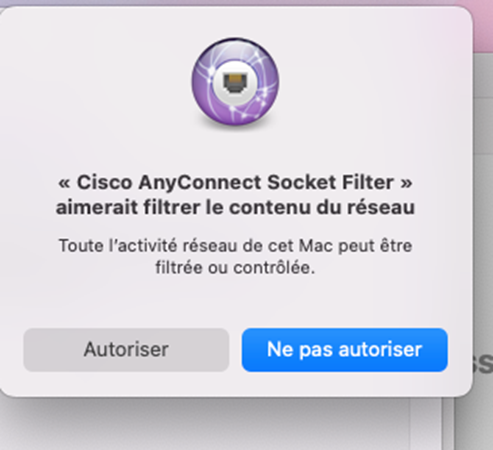493x450 pixels.
Task: Click the Ethernet port symbol inside the globe
Action: pyautogui.click(x=235, y=83)
